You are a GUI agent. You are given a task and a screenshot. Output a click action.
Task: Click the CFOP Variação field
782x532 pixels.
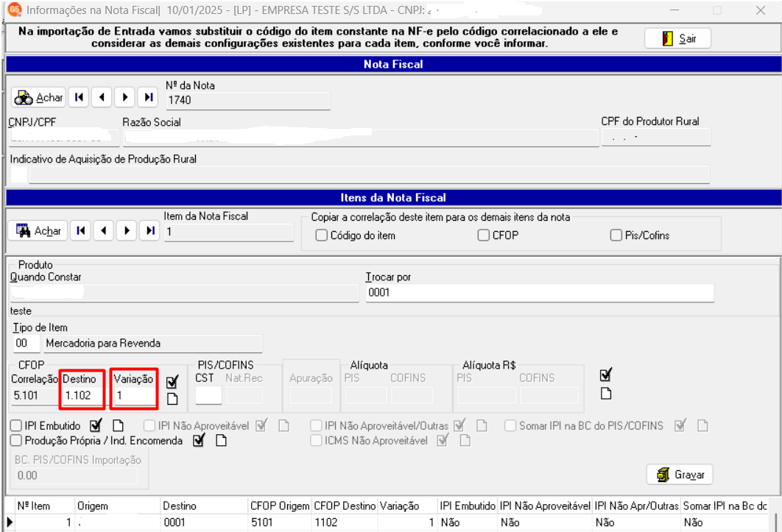134,396
